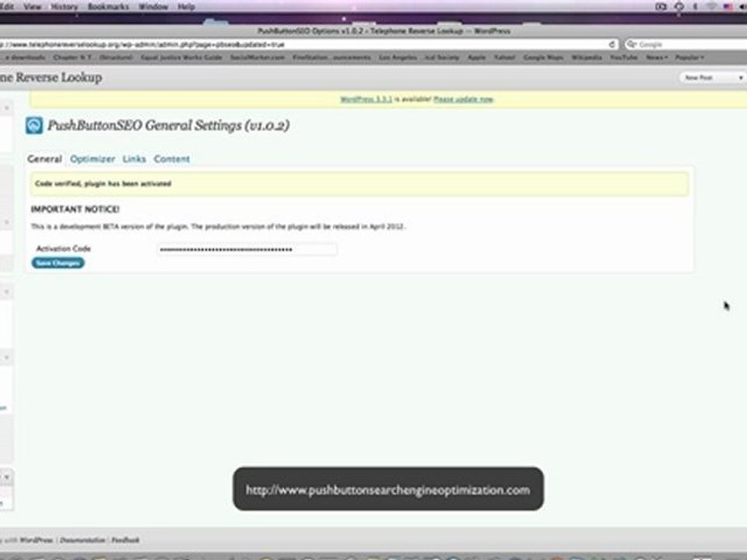Viewport: 747px width, 560px height.
Task: Switch to the Content tab
Action: click(x=171, y=159)
